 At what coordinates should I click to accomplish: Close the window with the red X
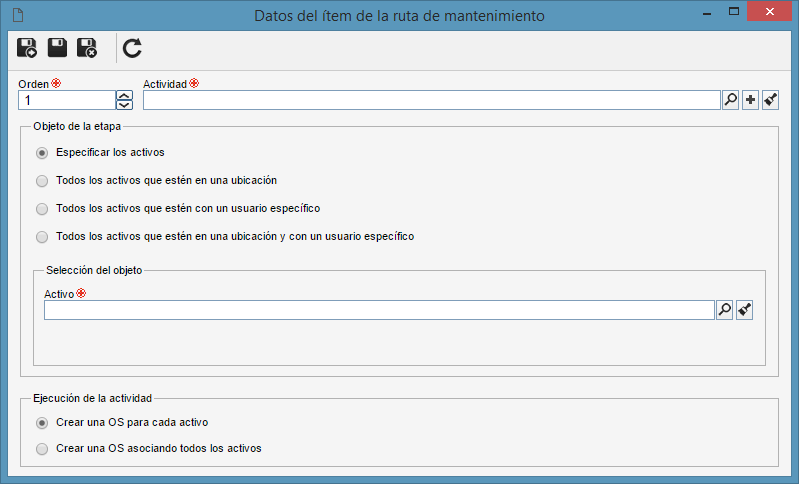[x=769, y=11]
